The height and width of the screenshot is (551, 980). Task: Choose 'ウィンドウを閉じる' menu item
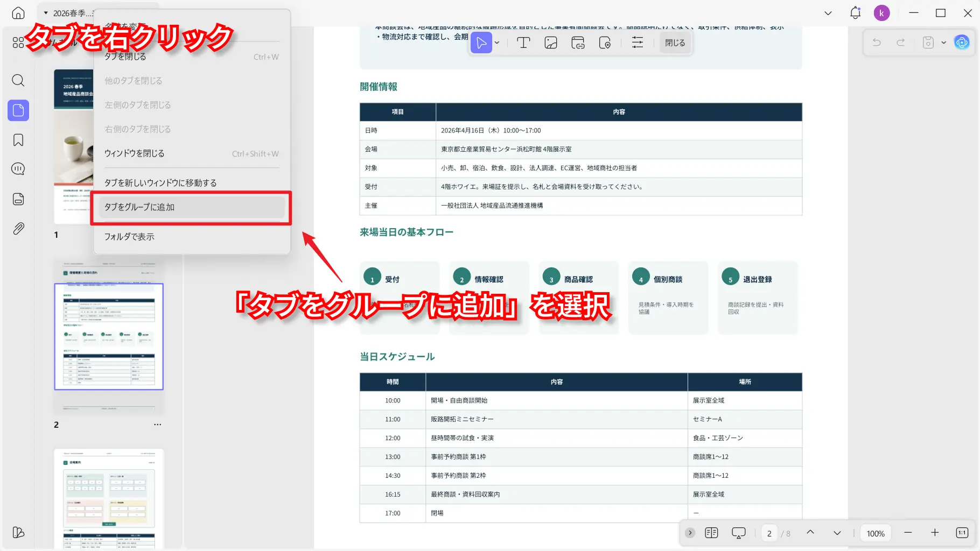192,153
